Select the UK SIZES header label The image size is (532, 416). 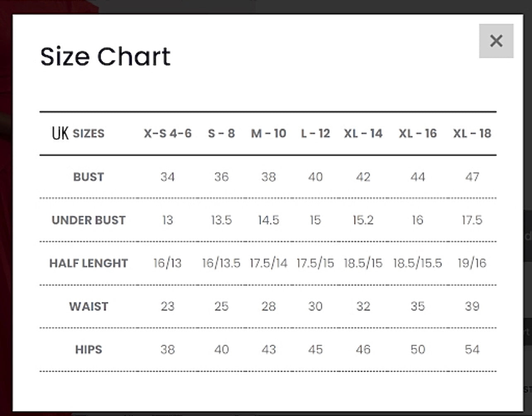[78, 133]
